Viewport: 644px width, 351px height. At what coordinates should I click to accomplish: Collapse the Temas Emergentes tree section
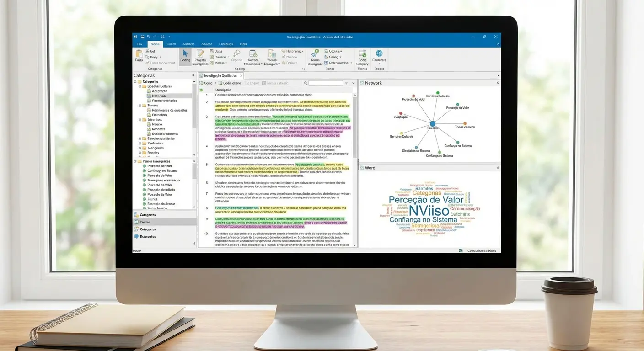(135, 161)
